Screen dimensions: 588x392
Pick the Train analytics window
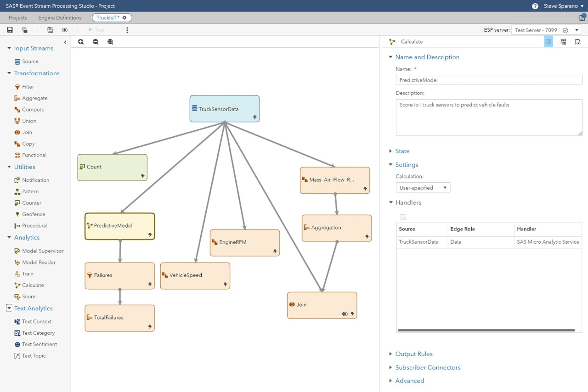24,274
